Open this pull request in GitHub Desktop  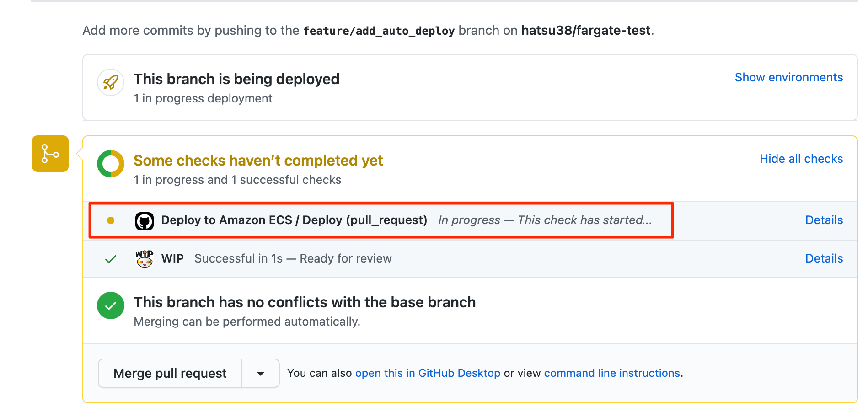click(428, 373)
